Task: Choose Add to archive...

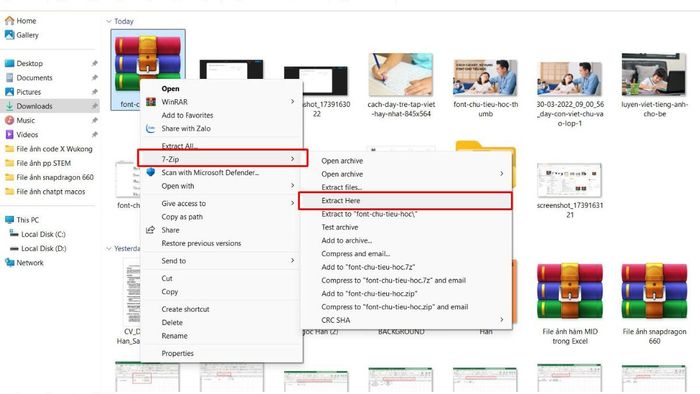Action: click(346, 241)
